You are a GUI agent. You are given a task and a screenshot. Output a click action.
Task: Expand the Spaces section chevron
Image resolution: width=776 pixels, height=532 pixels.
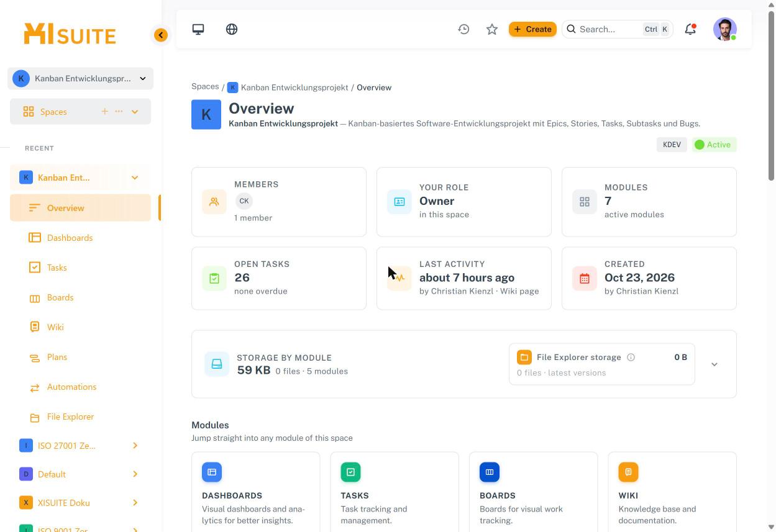click(x=135, y=112)
